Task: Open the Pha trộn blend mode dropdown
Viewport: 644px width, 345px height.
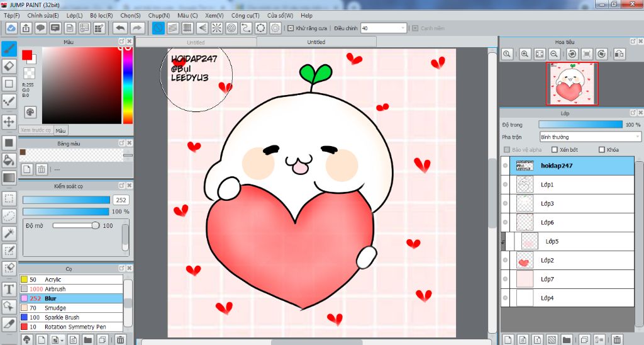Action: 590,137
